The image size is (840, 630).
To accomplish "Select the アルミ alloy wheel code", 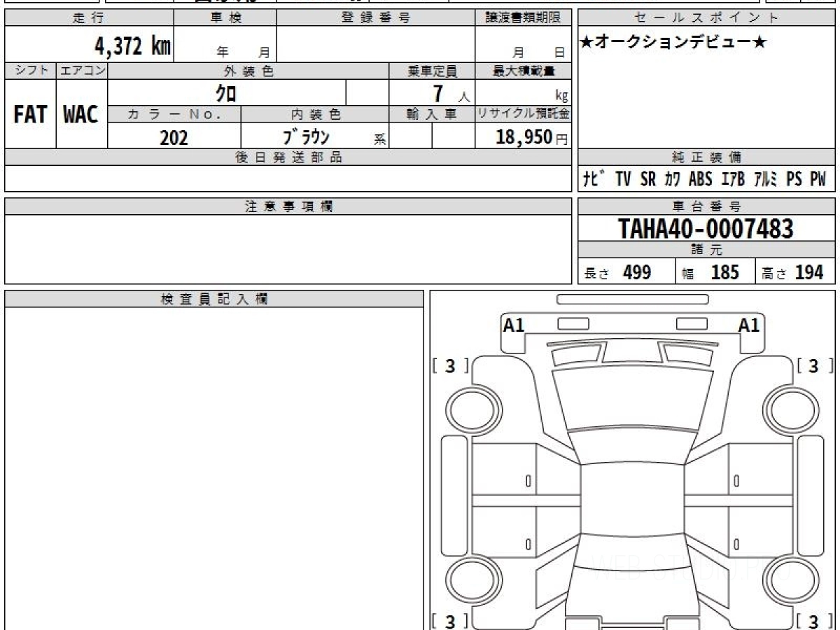I will [766, 179].
